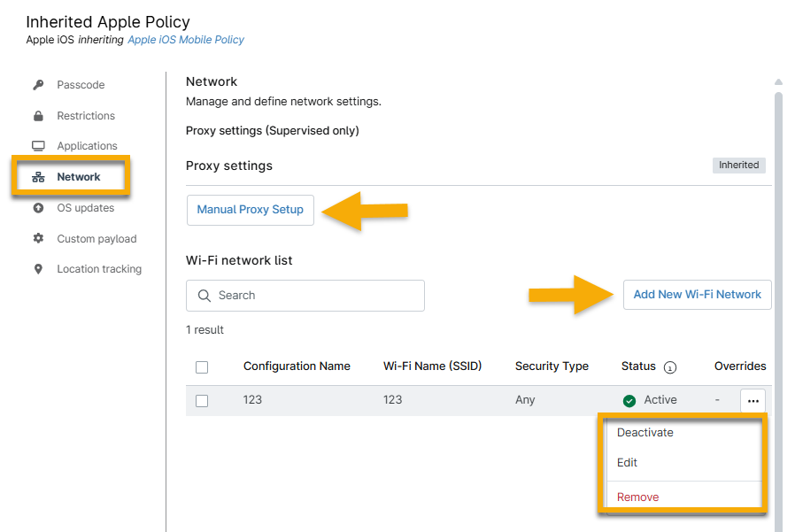This screenshot has height=532, width=795.
Task: Choose Deactivate from the context menu
Action: (644, 433)
